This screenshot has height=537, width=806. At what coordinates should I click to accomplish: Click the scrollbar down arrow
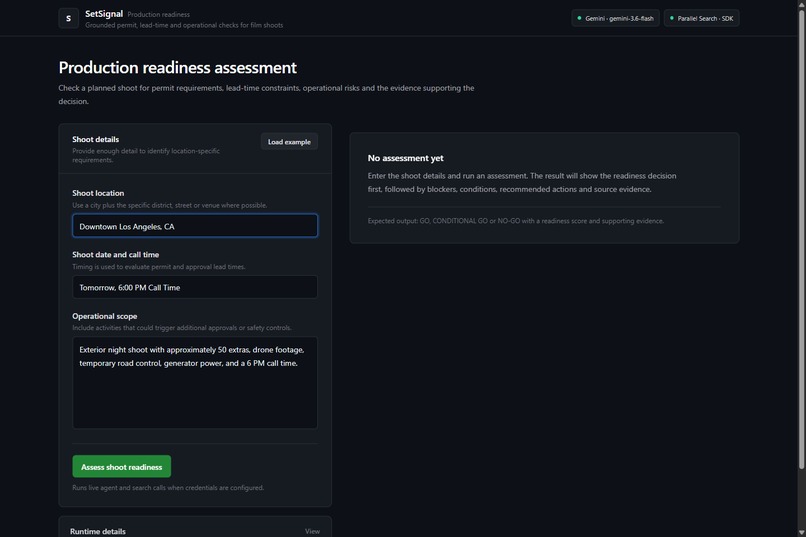801,532
